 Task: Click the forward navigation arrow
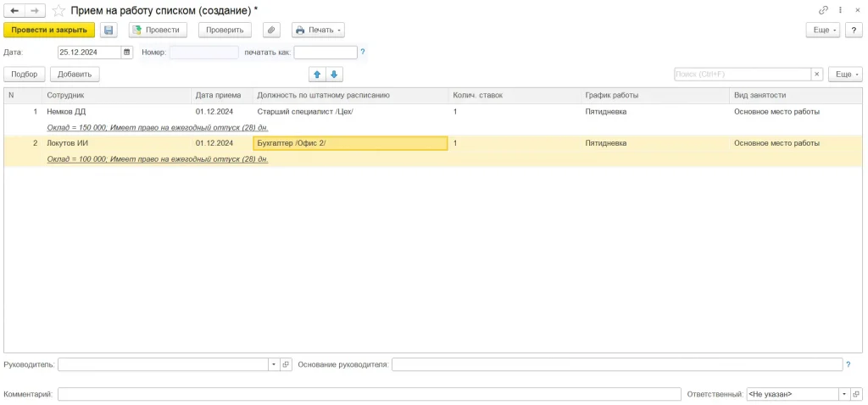35,10
